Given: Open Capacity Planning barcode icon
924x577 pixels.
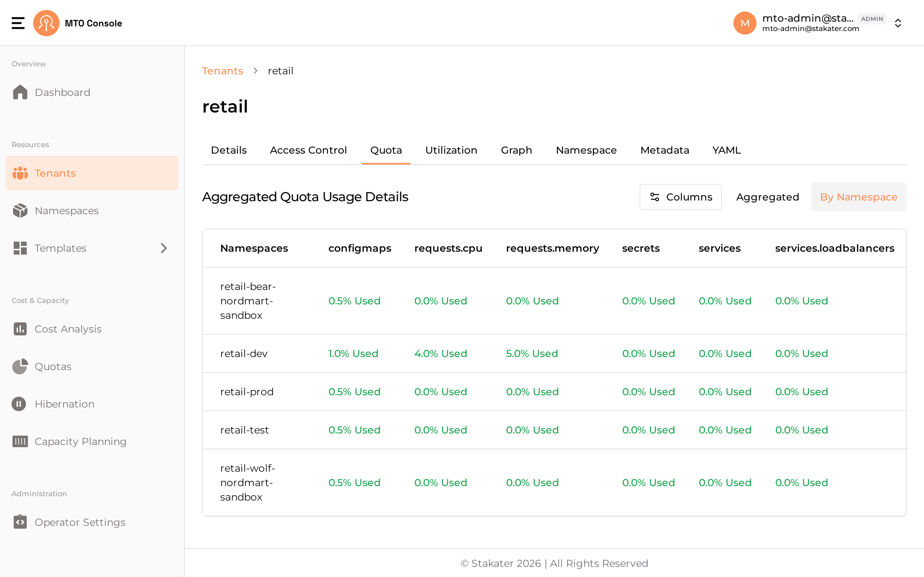Looking at the screenshot, I should (20, 441).
